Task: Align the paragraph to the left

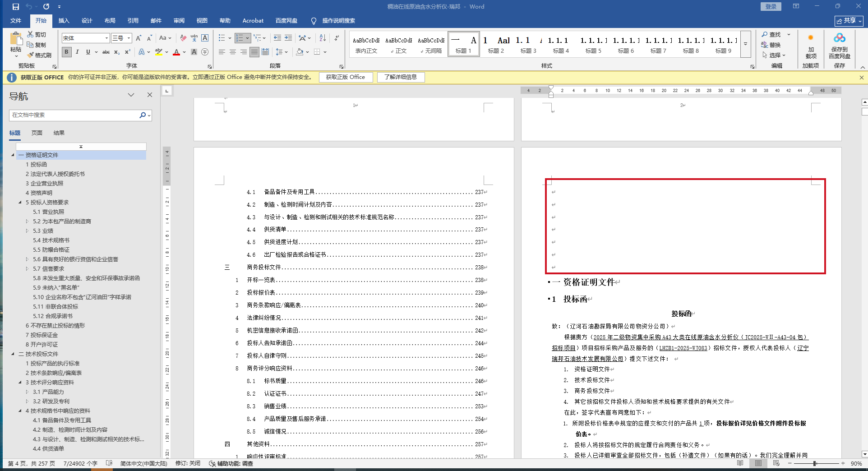Action: (222, 52)
